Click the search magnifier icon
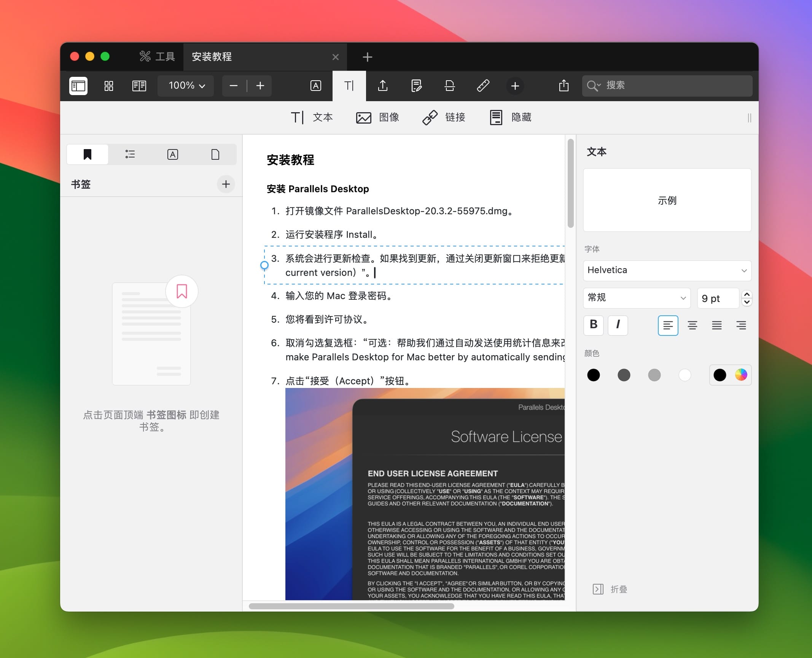This screenshot has height=658, width=812. tap(593, 86)
